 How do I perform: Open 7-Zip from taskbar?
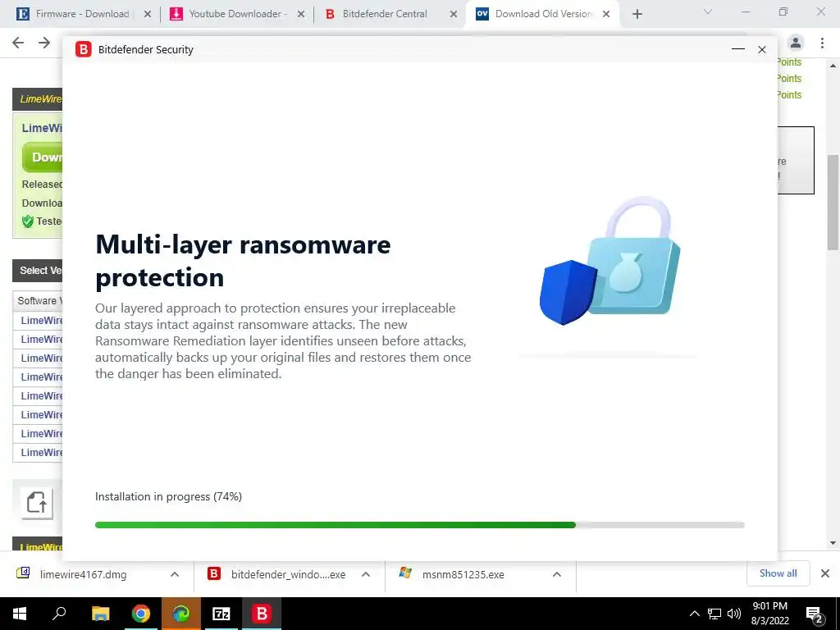point(221,614)
